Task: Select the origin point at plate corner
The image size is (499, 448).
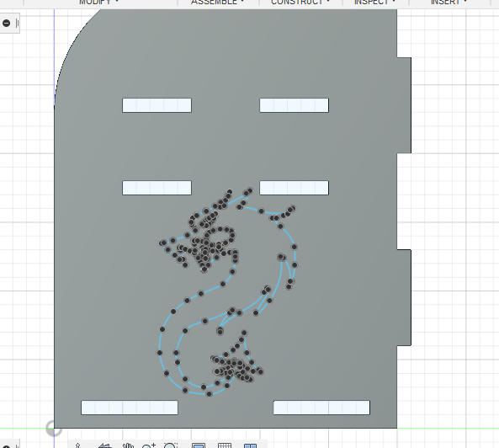Action: tap(54, 429)
